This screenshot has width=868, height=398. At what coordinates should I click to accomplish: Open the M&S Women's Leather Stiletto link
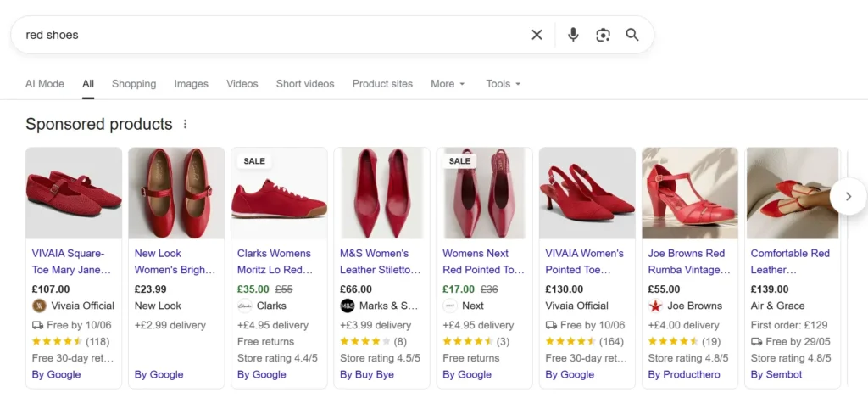click(381, 261)
